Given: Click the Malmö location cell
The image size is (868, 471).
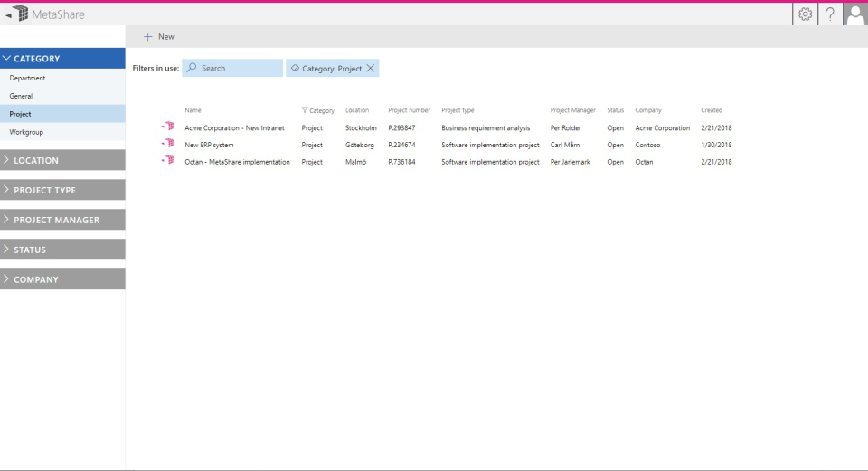Looking at the screenshot, I should point(356,162).
